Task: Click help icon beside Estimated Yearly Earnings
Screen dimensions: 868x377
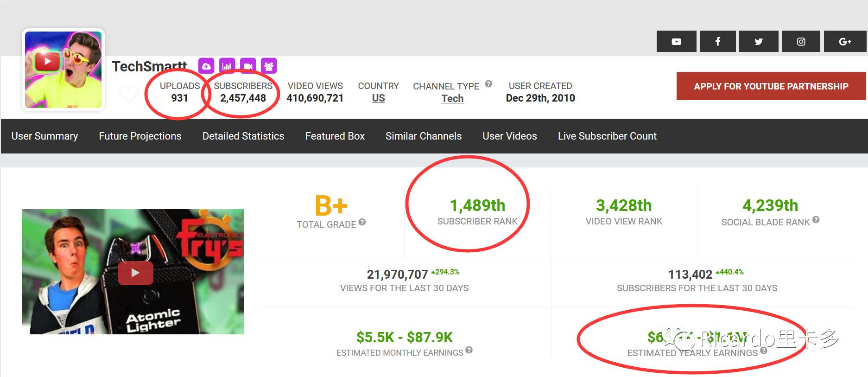Action: point(764,351)
